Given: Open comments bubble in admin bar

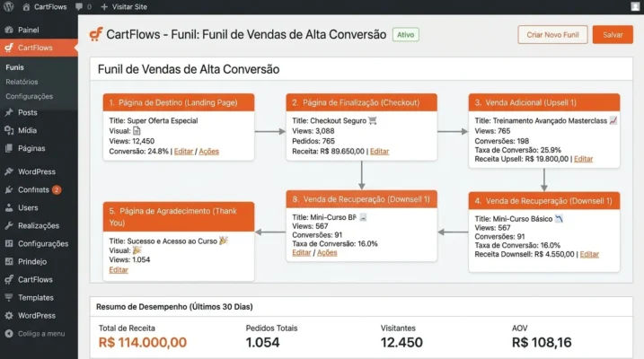Looking at the screenshot, I should click(79, 7).
